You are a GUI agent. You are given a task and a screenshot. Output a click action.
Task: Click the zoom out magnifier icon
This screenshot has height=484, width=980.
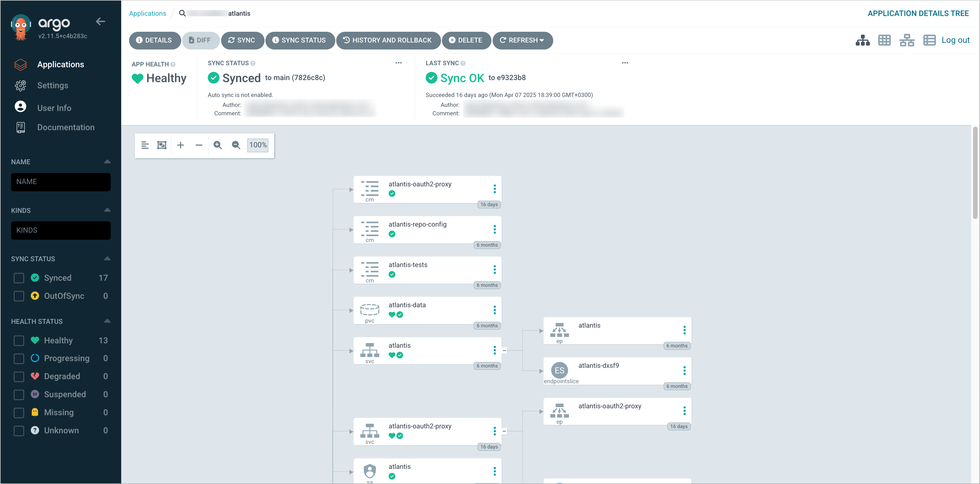tap(236, 145)
